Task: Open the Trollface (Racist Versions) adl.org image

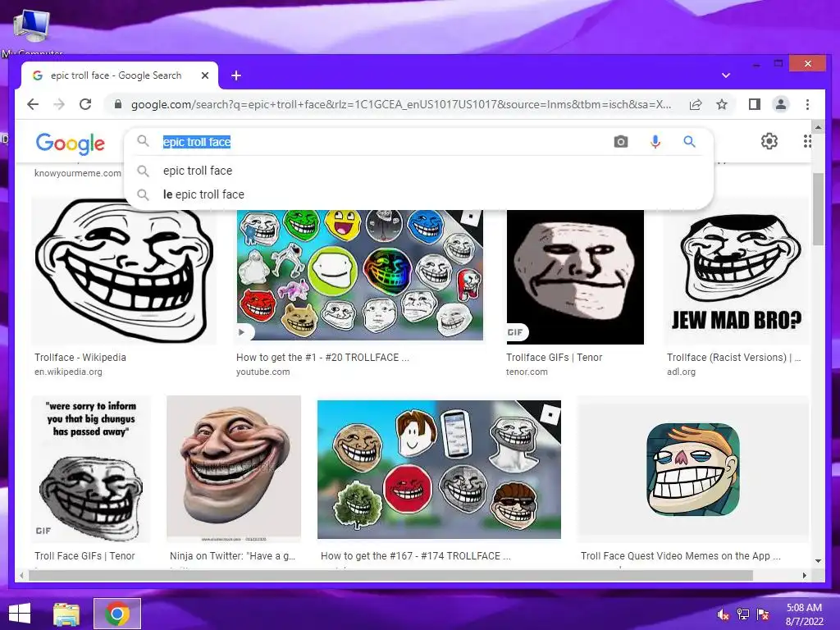Action: click(x=736, y=271)
